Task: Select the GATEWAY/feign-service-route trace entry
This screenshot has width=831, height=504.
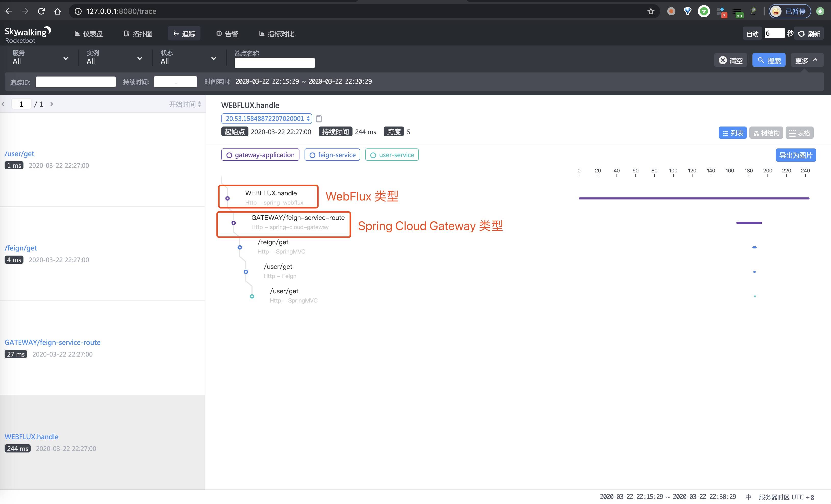Action: pyautogui.click(x=103, y=348)
